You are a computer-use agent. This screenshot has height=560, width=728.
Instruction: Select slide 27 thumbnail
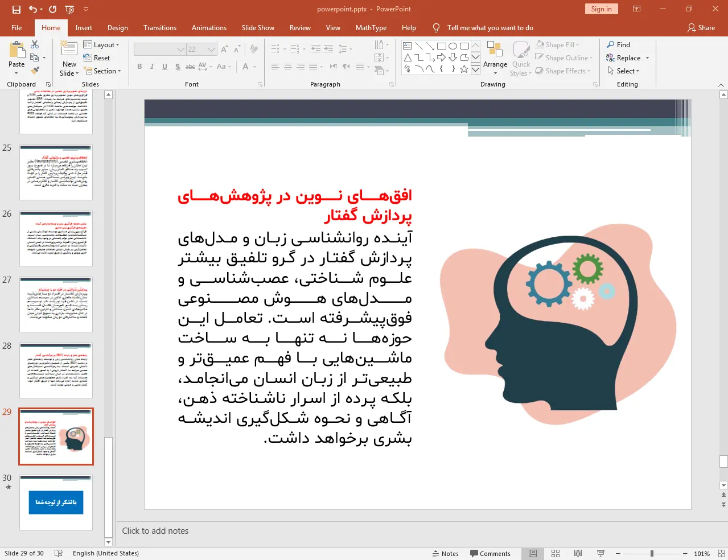click(56, 304)
